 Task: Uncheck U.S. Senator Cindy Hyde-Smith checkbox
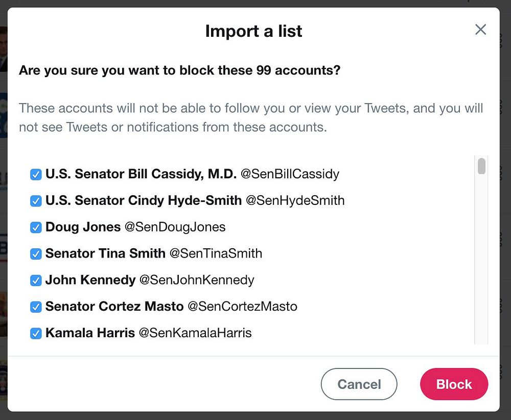click(36, 201)
